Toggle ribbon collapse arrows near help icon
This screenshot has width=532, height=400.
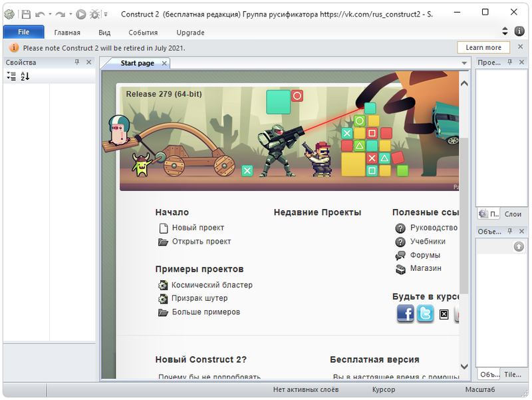[x=505, y=31]
